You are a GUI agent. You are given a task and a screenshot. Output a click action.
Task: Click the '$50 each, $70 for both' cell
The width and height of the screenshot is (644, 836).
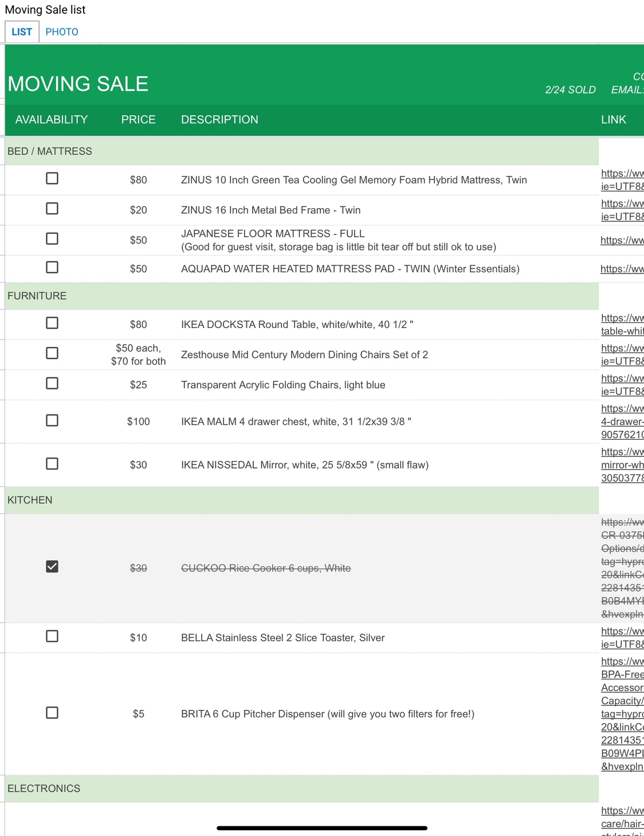138,355
